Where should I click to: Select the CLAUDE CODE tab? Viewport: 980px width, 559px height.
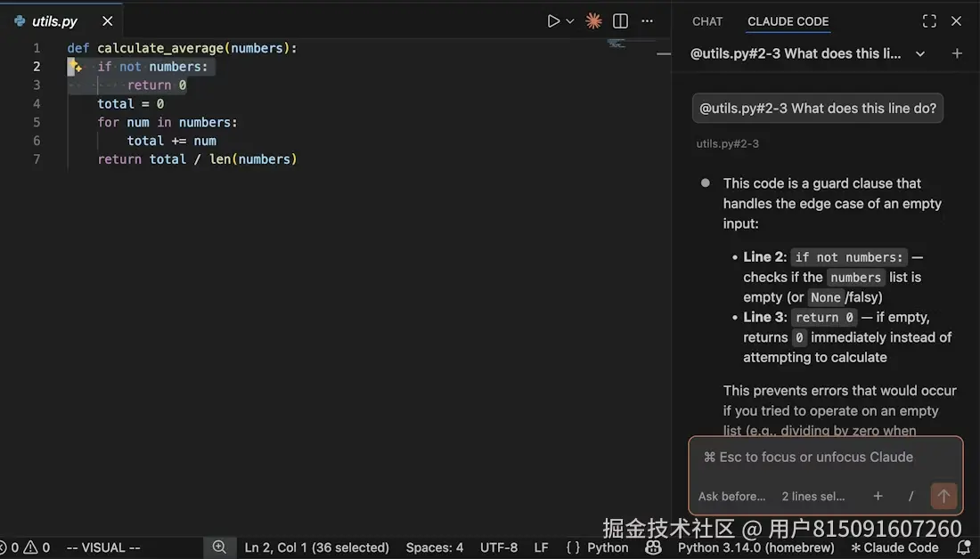(x=788, y=20)
